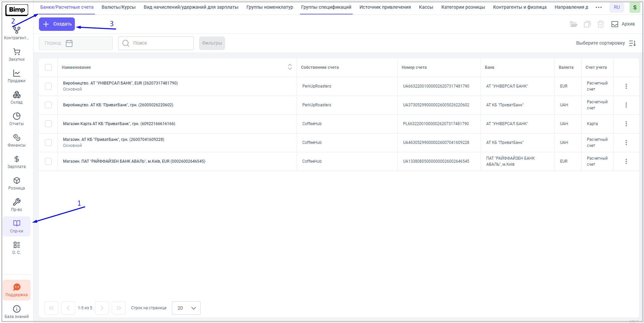644x323 pixels.
Task: Switch to the Валюты/Курсы tab
Action: (x=118, y=7)
